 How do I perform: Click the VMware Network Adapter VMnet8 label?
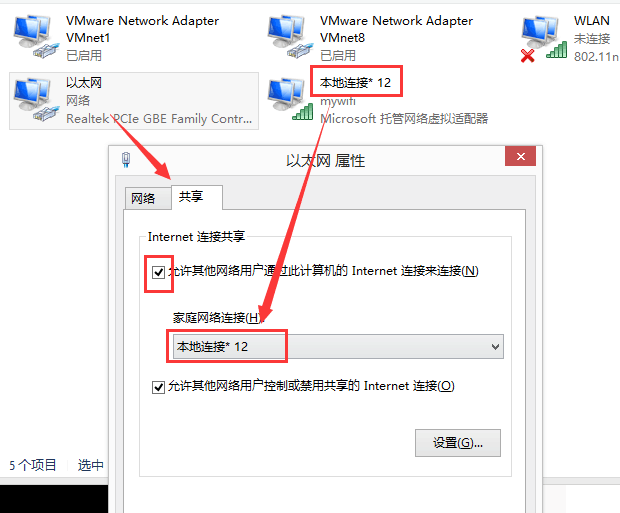[x=396, y=29]
